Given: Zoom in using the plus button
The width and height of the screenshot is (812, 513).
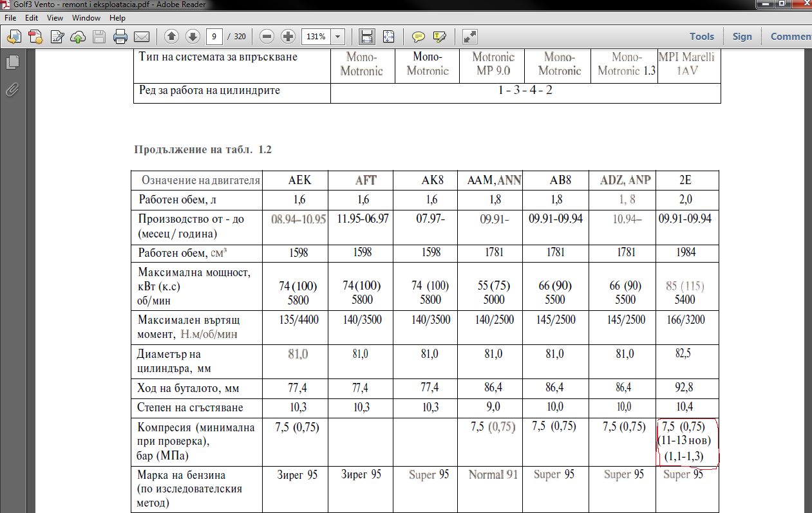Looking at the screenshot, I should coord(288,37).
